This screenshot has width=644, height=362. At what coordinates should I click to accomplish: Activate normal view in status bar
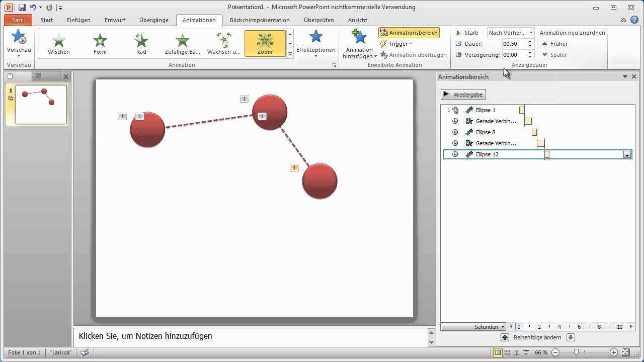[x=498, y=352]
